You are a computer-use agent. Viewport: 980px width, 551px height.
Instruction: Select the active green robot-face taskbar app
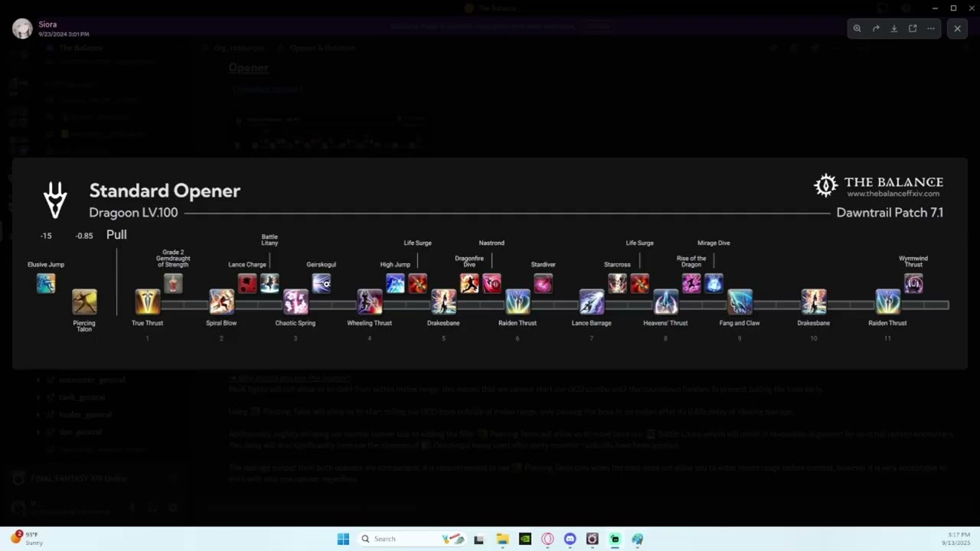coord(615,539)
